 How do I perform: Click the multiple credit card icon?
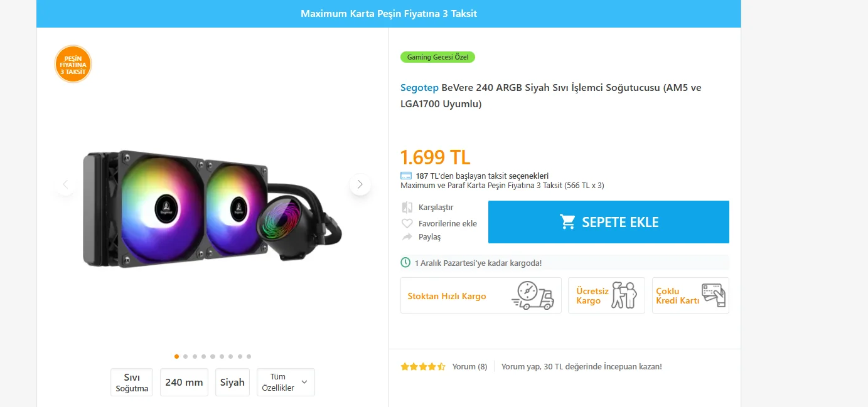click(713, 295)
